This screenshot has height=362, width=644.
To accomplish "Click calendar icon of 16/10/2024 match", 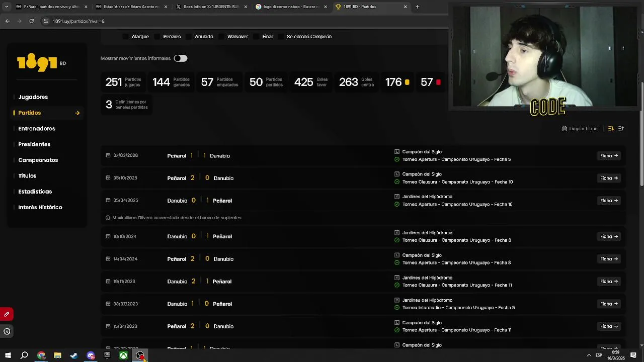I will (x=108, y=236).
